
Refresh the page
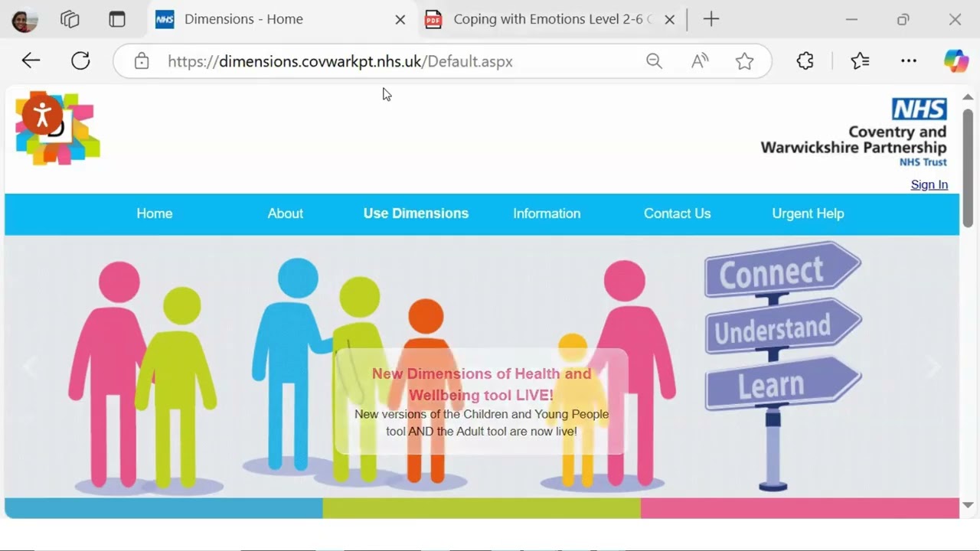coord(80,61)
